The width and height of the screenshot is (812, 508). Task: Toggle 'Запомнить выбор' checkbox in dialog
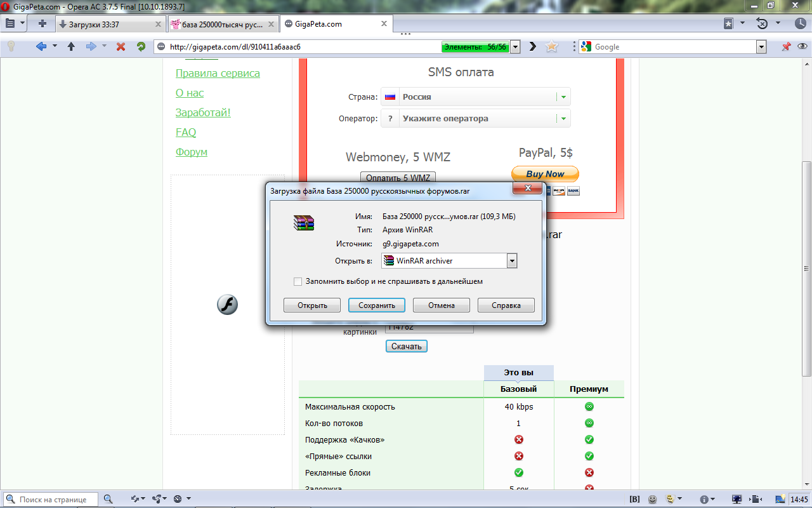(298, 281)
